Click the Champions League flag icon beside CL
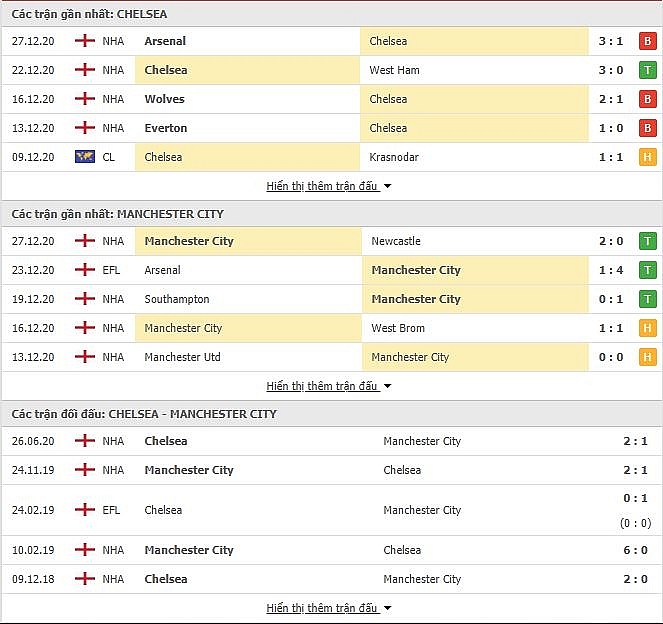 pyautogui.click(x=85, y=157)
